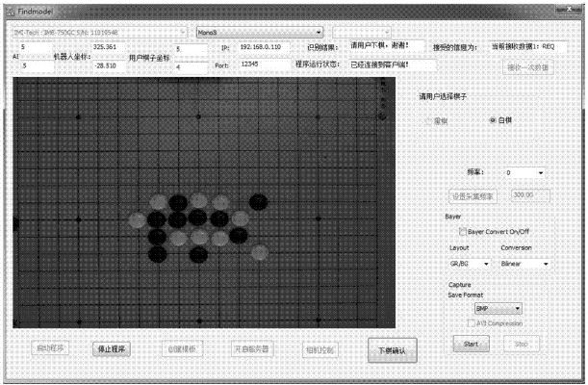This screenshot has height=385, width=588.
Task: Open the Layout dropdown showing GR/BG
Action: 470,264
